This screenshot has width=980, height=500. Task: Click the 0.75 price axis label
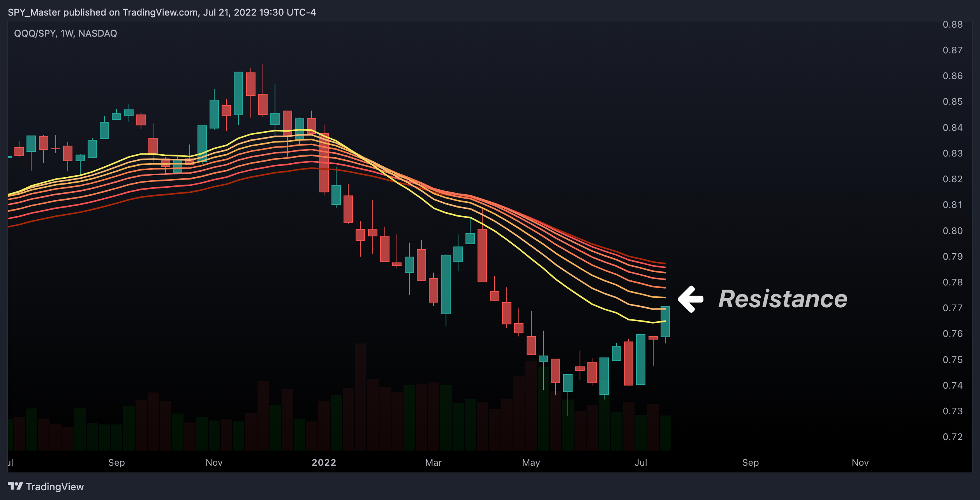click(952, 360)
